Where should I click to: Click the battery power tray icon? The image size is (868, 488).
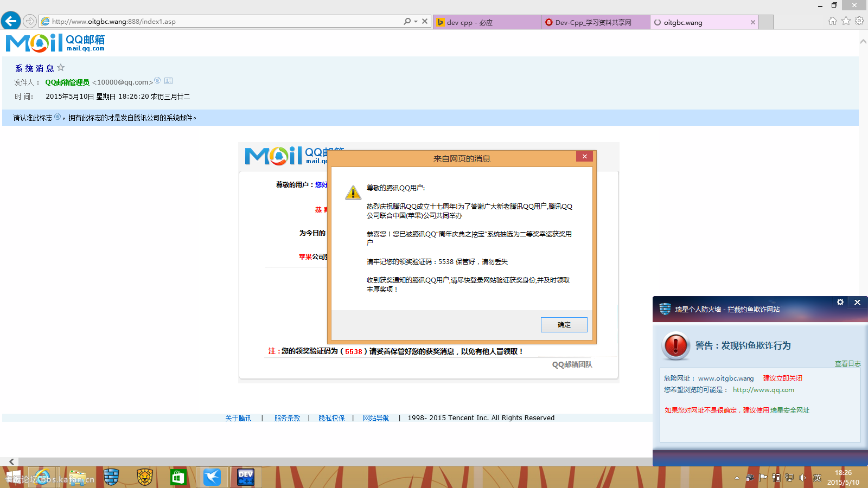click(x=776, y=478)
